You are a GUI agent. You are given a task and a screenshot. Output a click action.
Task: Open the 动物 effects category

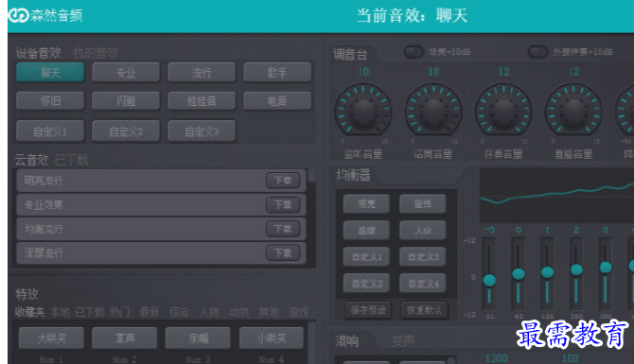point(238,312)
